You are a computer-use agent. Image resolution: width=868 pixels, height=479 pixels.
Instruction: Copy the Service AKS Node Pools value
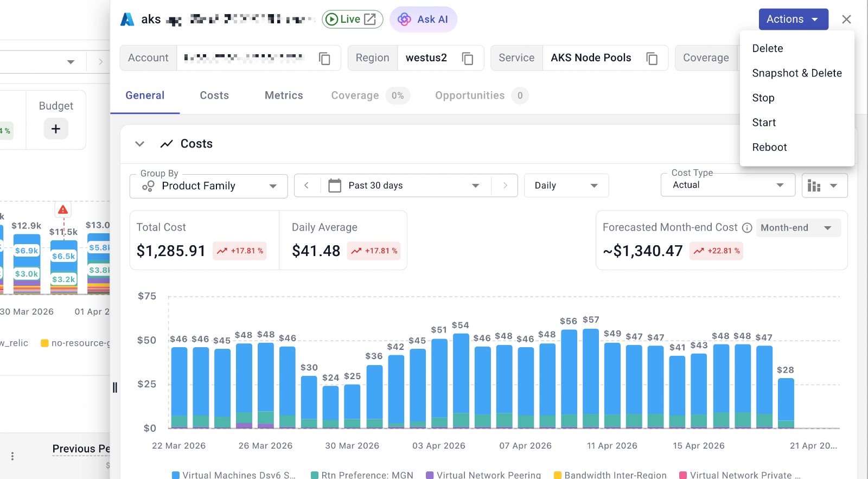(x=652, y=58)
